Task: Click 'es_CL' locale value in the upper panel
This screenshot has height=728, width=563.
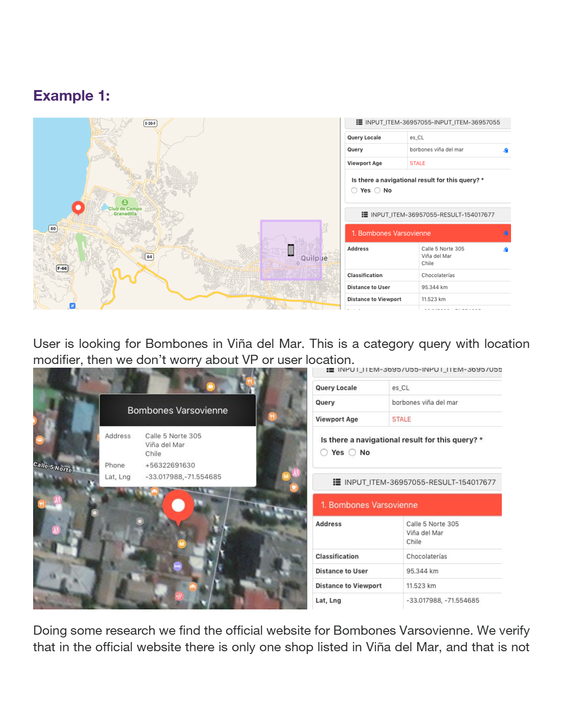Action: point(417,137)
